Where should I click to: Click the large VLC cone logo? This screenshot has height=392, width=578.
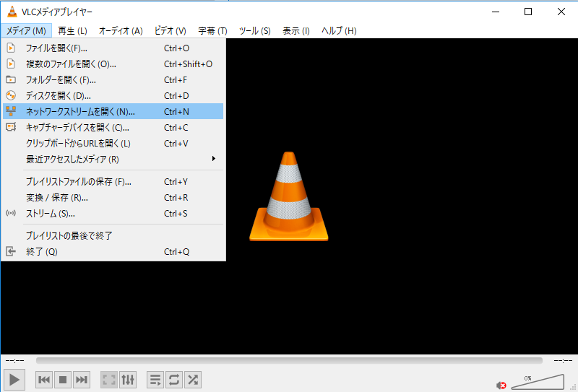pos(288,196)
